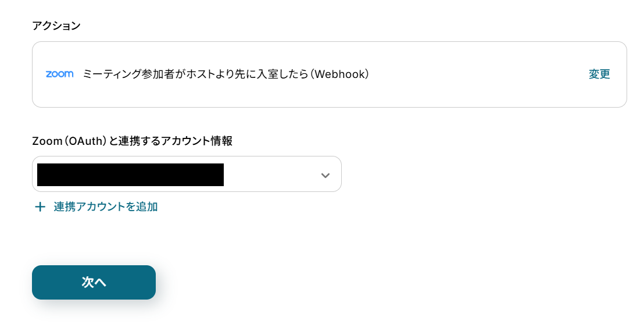Image resolution: width=644 pixels, height=324 pixels.
Task: Click the 連携アカウントを追加 link
Action: [x=105, y=206]
